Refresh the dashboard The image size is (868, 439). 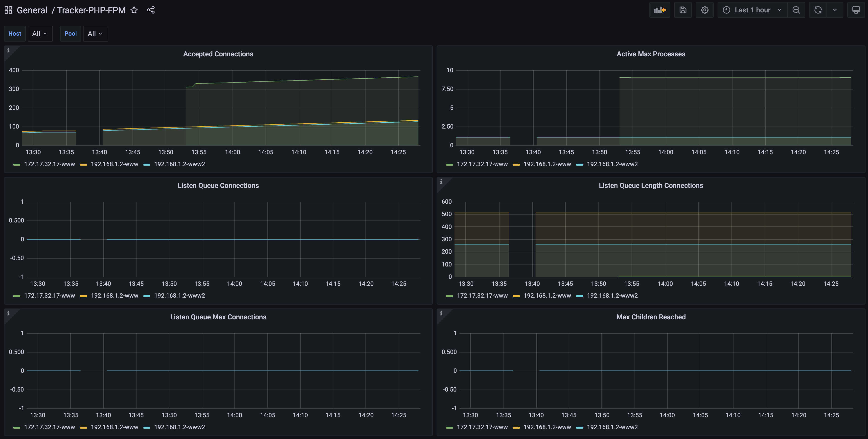(818, 10)
